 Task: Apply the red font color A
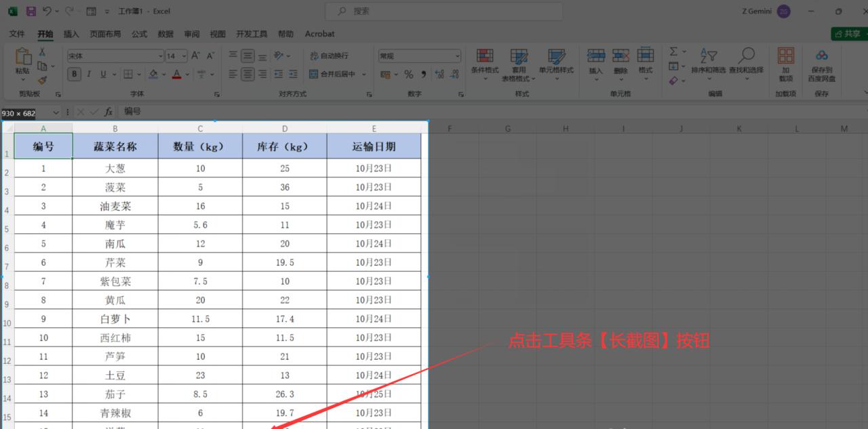[x=177, y=75]
